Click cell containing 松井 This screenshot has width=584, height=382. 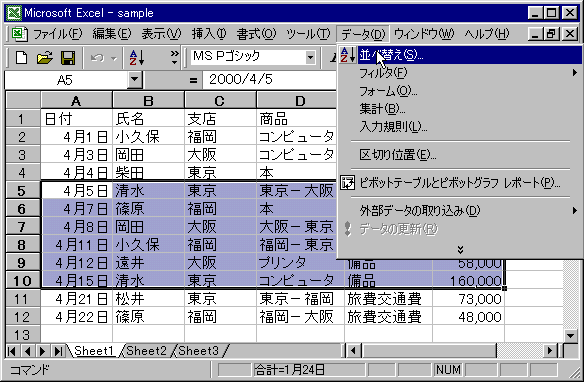[148, 299]
